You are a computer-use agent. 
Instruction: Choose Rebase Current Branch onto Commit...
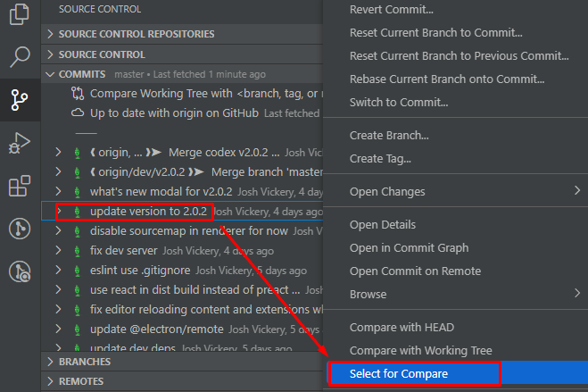pos(455,79)
